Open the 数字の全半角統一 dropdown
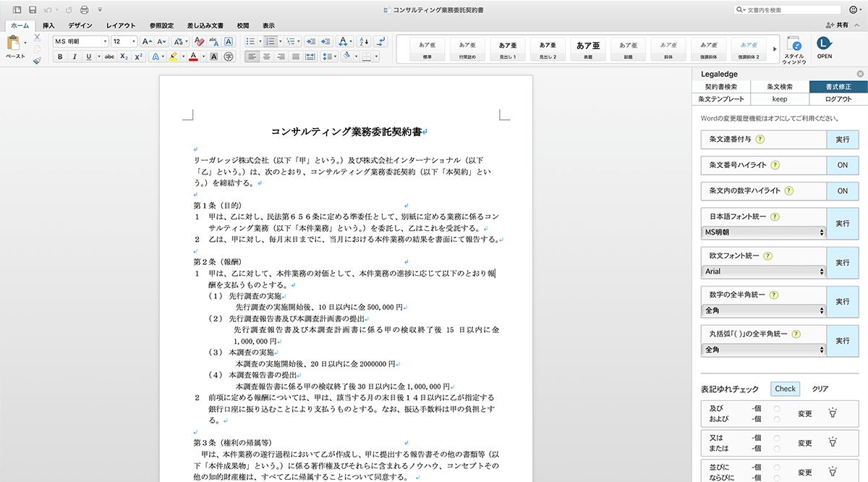The width and height of the screenshot is (868, 482). point(763,310)
